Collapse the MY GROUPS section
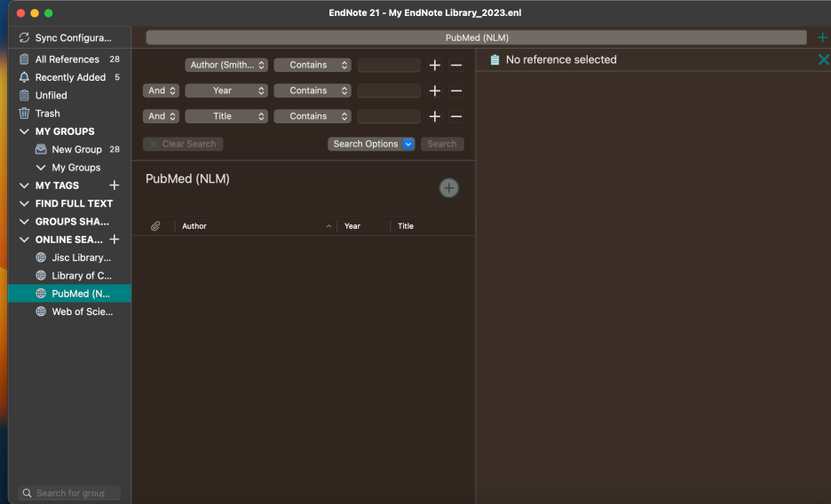The image size is (831, 504). 24,131
